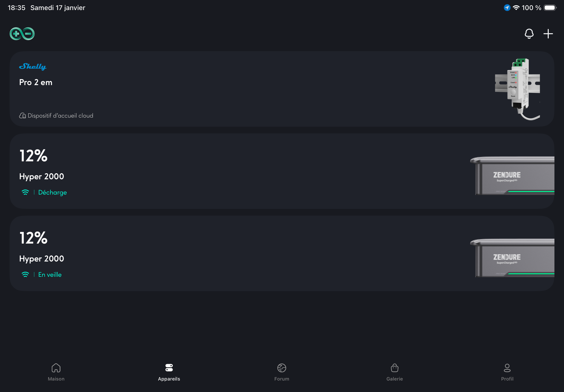This screenshot has width=564, height=392.
Task: Select the Appareils tab
Action: click(x=169, y=372)
